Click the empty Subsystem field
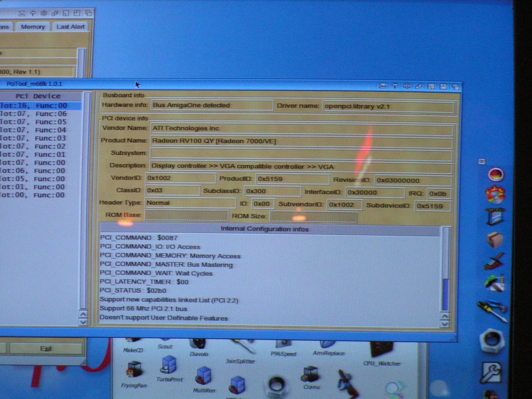The image size is (532, 399). coord(301,154)
